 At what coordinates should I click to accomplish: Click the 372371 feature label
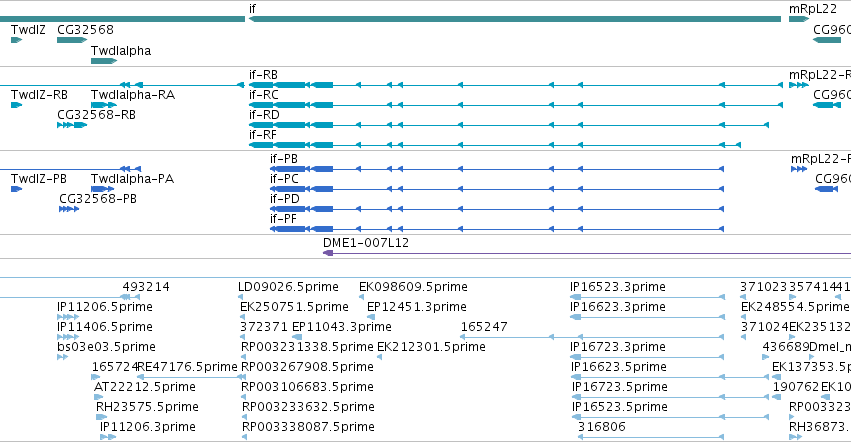264,327
